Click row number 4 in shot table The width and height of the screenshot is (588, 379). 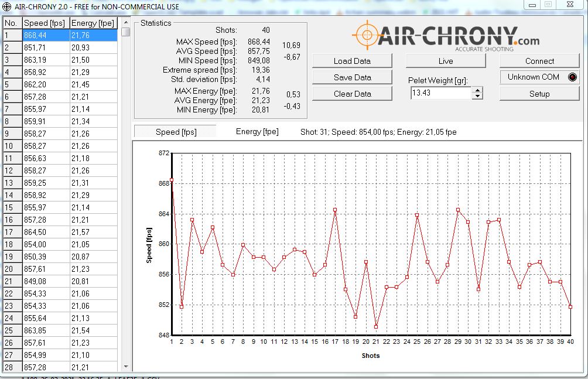(12, 72)
